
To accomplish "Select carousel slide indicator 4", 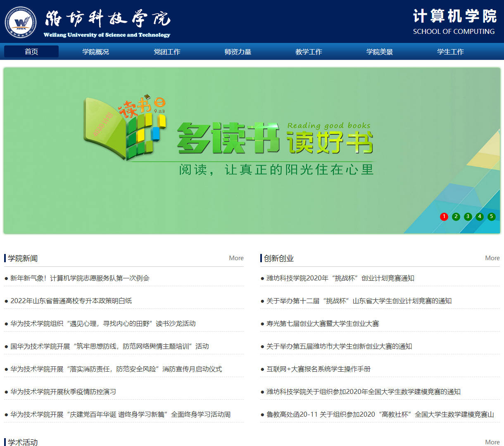I will coord(480,216).
